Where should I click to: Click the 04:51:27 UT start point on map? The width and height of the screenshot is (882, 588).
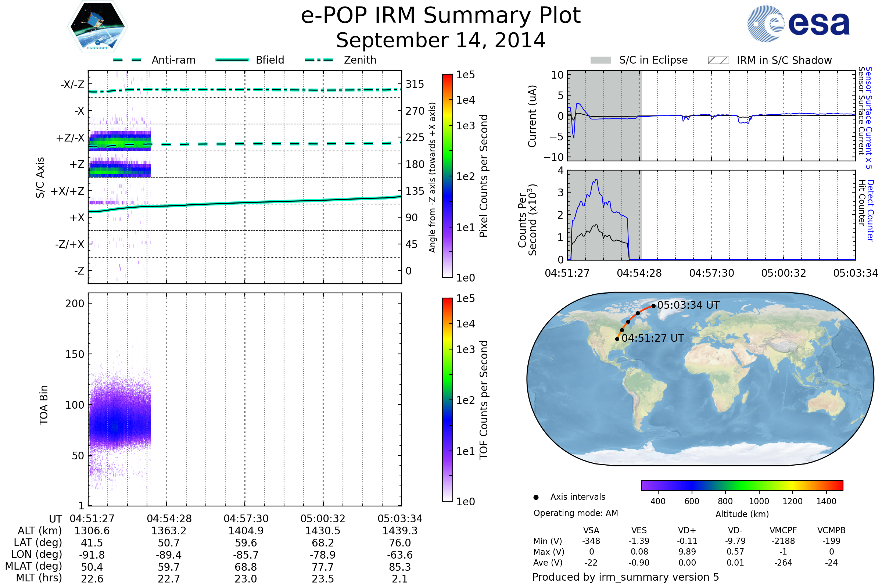click(x=617, y=339)
